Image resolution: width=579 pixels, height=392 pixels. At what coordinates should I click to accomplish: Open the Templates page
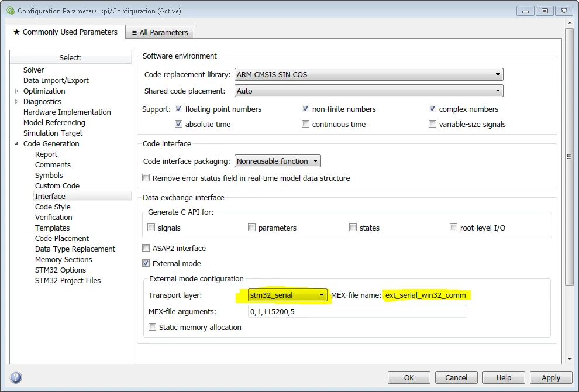tap(52, 228)
